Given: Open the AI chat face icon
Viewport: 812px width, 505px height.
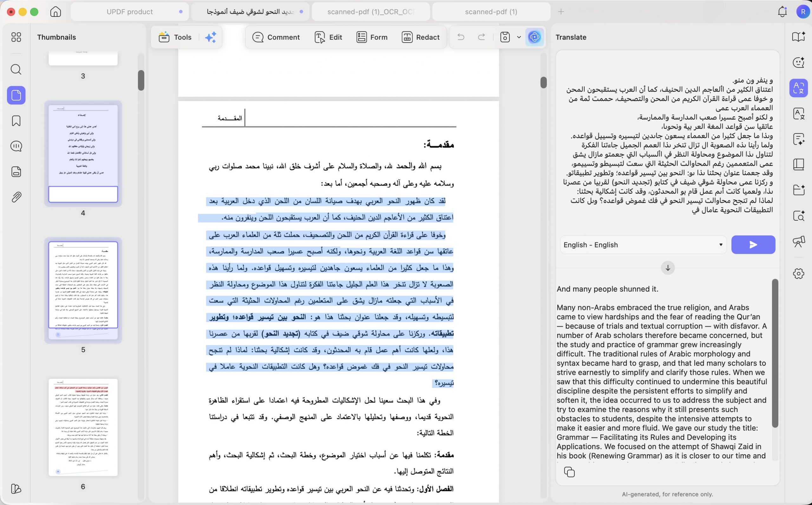Looking at the screenshot, I should pyautogui.click(x=799, y=62).
